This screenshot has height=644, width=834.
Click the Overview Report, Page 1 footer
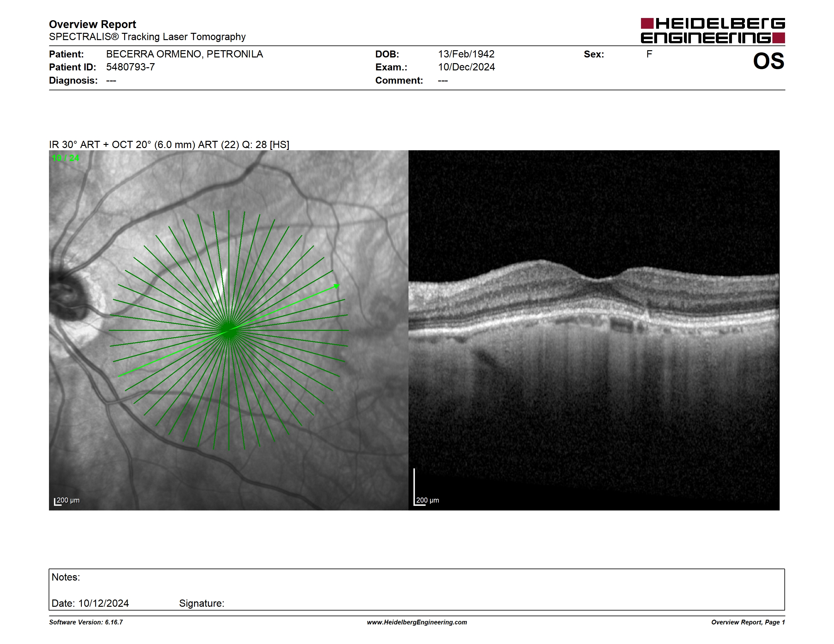(x=748, y=622)
